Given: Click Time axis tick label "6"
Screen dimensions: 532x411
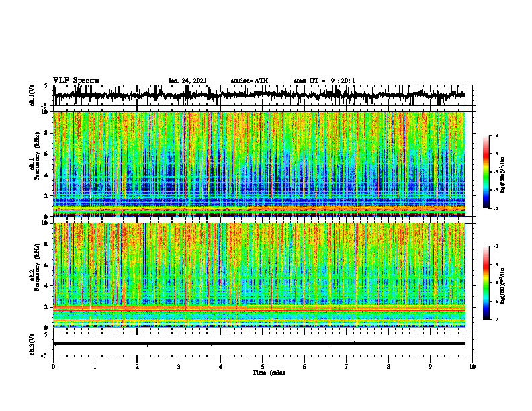Looking at the screenshot, I should pyautogui.click(x=304, y=367).
